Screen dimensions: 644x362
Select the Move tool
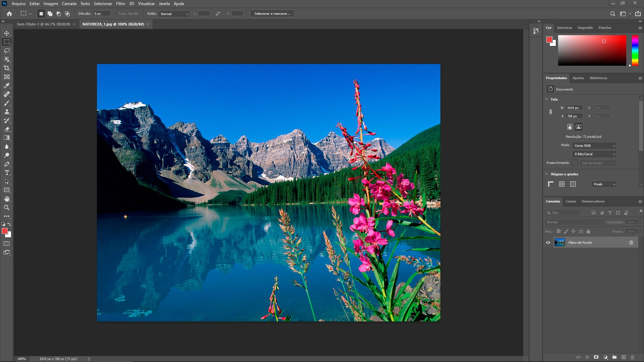[x=6, y=33]
